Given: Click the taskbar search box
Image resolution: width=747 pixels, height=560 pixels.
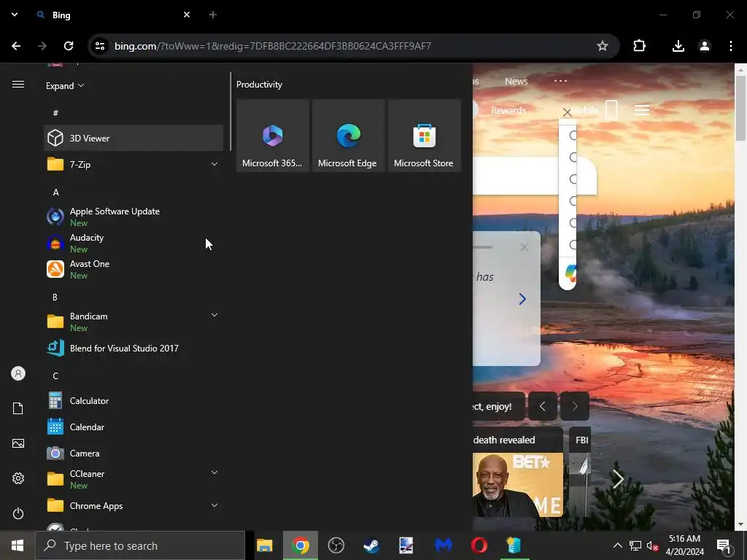Looking at the screenshot, I should [x=140, y=545].
